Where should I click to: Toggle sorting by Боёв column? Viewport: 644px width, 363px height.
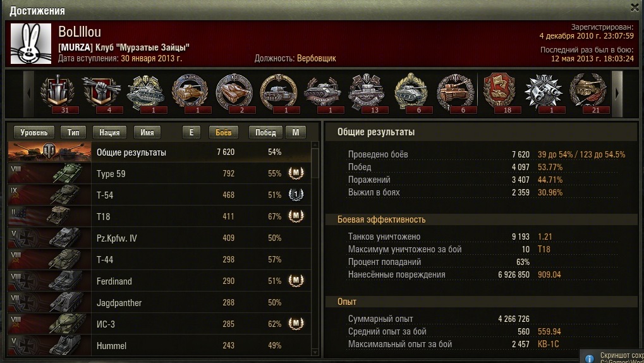tap(224, 132)
